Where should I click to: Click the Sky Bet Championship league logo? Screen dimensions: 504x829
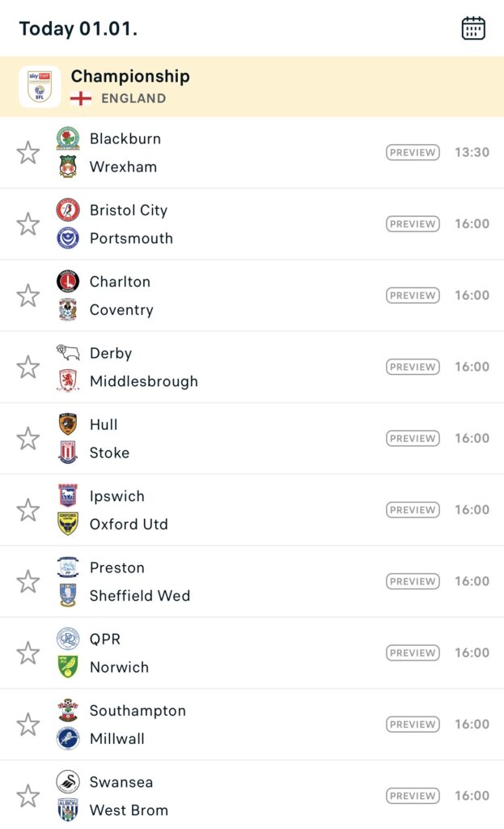click(40, 87)
